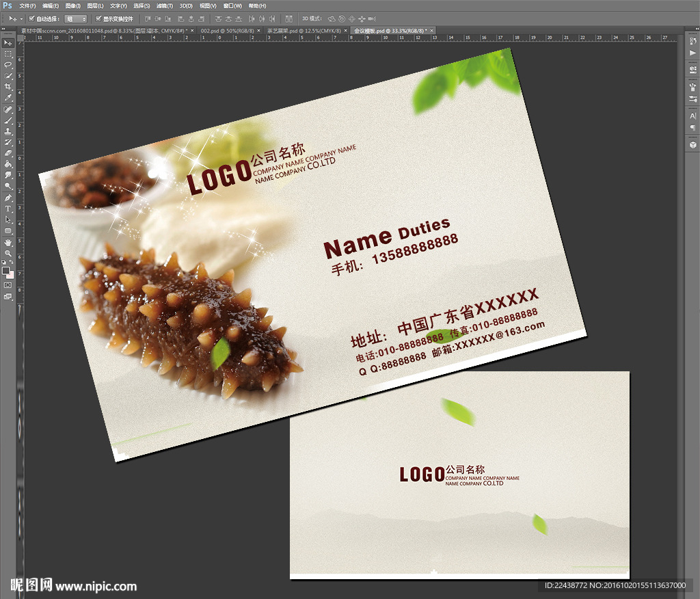Select the Pen tool

point(8,198)
